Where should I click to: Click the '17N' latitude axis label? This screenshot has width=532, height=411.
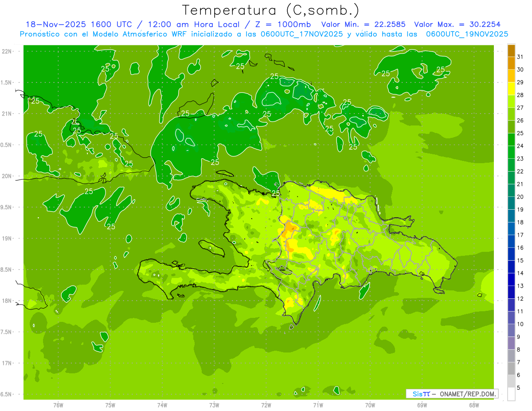tap(7, 364)
